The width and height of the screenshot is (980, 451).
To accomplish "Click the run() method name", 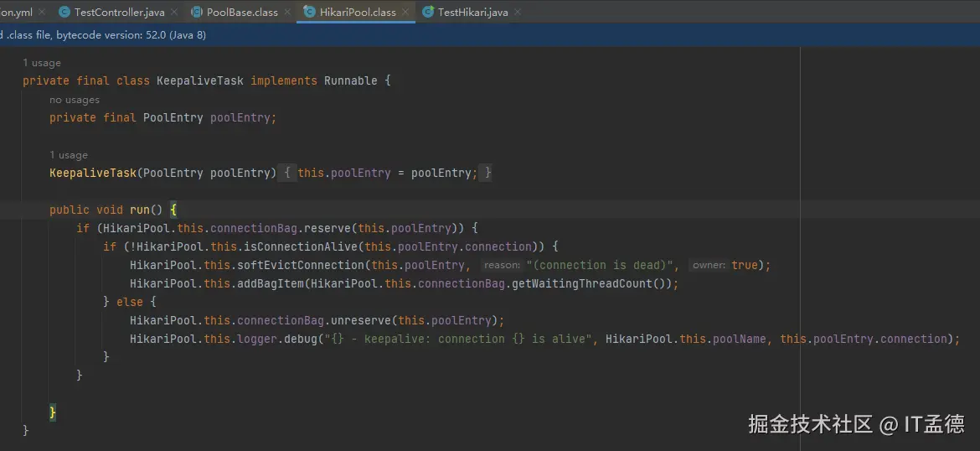I will 140,210.
